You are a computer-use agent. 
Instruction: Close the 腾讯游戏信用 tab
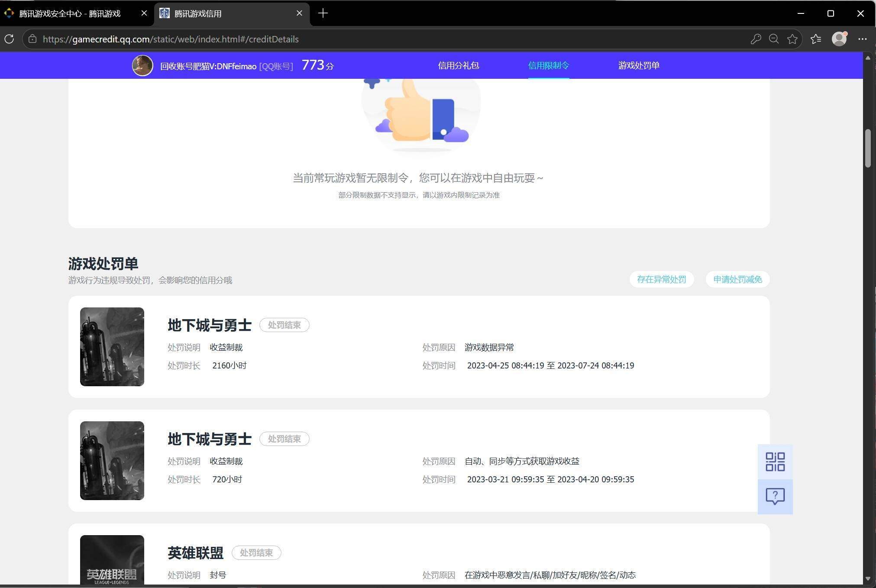point(299,13)
